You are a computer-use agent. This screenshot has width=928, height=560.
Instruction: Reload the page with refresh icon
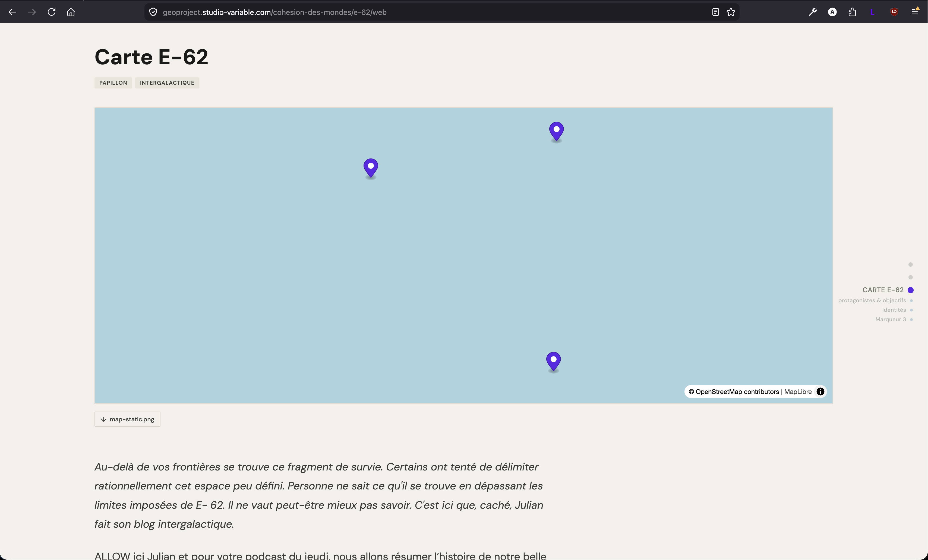pyautogui.click(x=52, y=12)
